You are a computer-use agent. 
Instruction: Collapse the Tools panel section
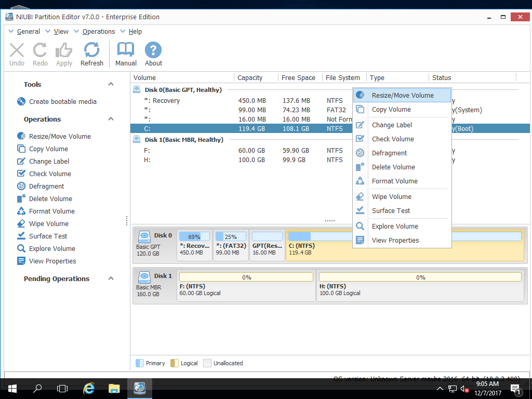pos(111,84)
